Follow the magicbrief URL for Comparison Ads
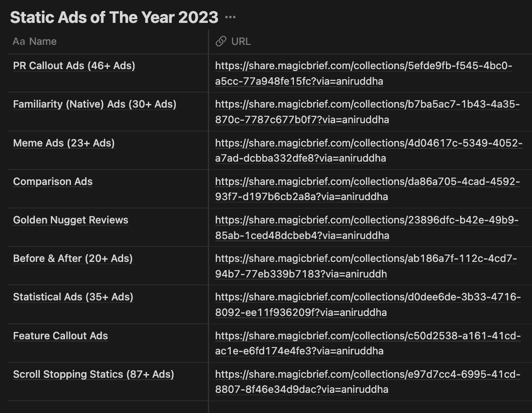This screenshot has height=413, width=532. [x=368, y=189]
